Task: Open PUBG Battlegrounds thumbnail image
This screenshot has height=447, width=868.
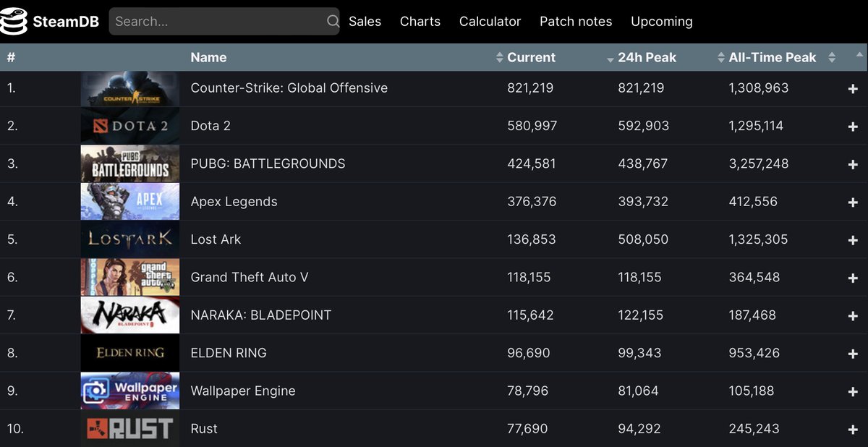Action: pos(130,163)
